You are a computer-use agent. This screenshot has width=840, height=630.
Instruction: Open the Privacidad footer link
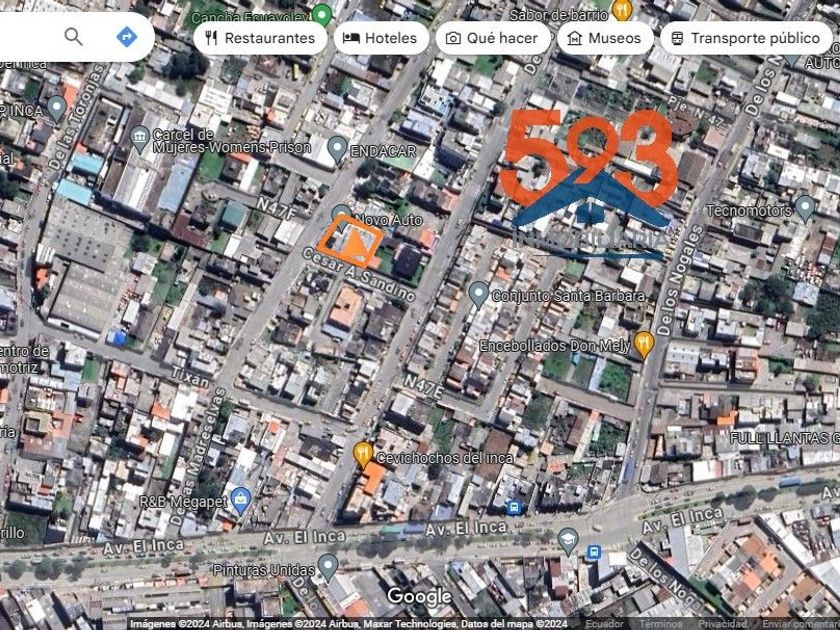[x=722, y=624]
